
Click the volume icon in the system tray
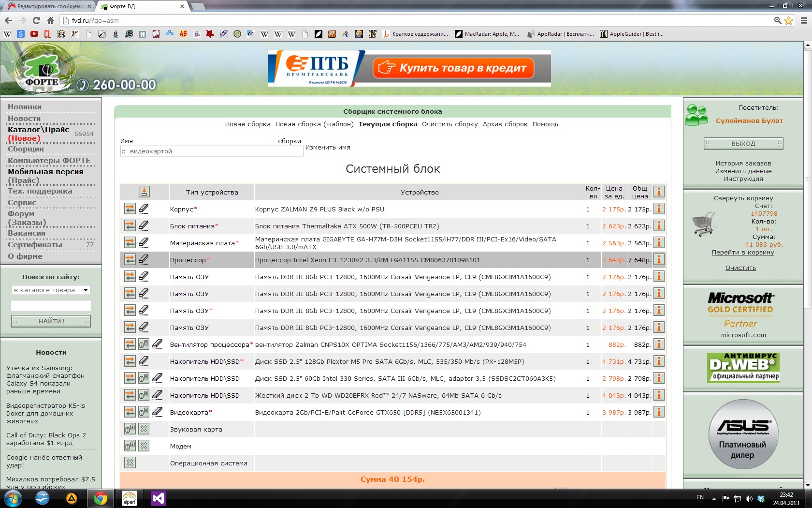tap(749, 498)
